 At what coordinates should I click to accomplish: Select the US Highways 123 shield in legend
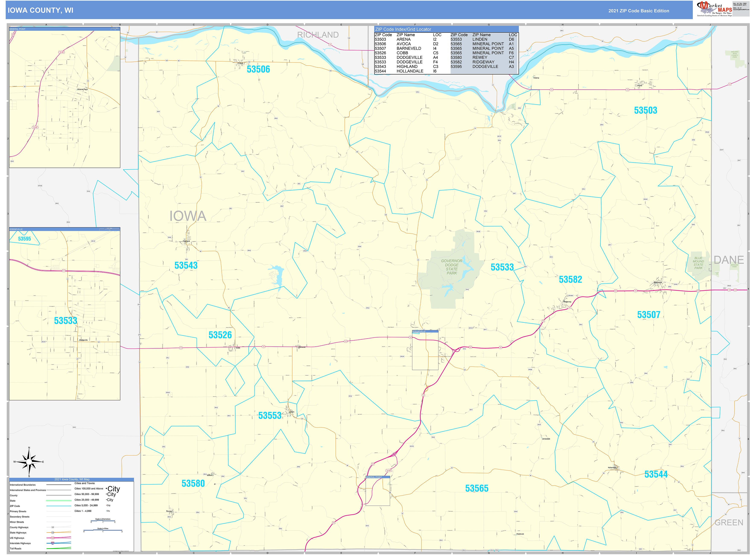[53, 538]
